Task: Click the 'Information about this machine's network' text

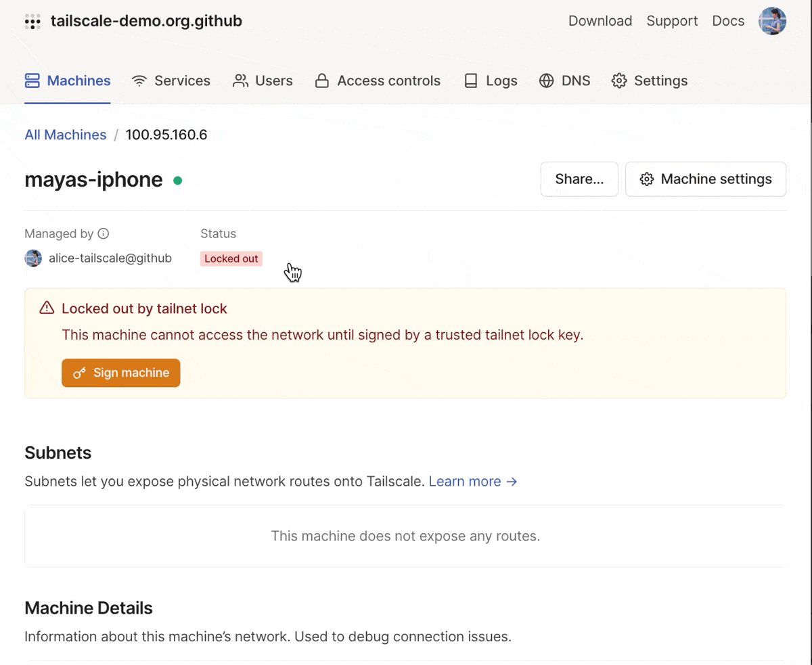Action: pyautogui.click(x=268, y=637)
